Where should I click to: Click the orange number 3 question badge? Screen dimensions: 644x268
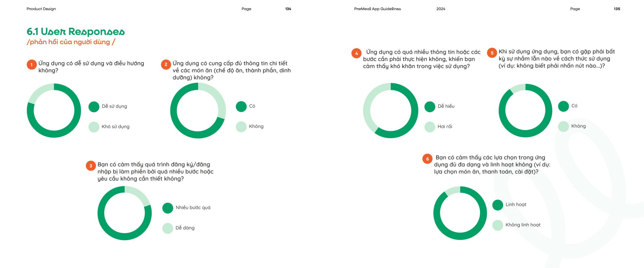click(91, 166)
